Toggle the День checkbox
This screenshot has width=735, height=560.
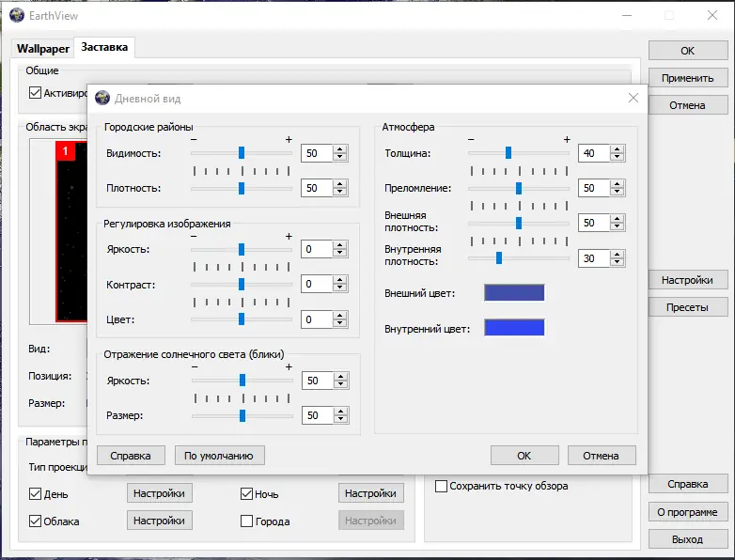click(x=35, y=493)
